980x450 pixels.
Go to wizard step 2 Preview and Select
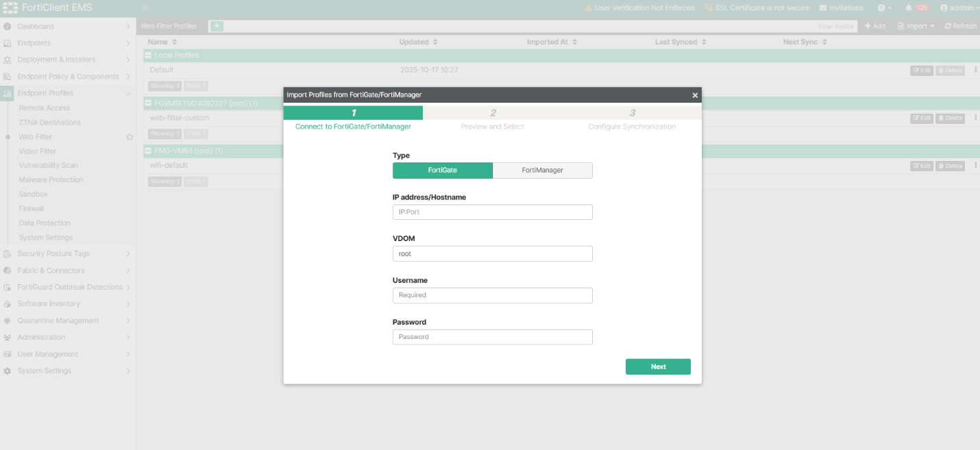(493, 118)
